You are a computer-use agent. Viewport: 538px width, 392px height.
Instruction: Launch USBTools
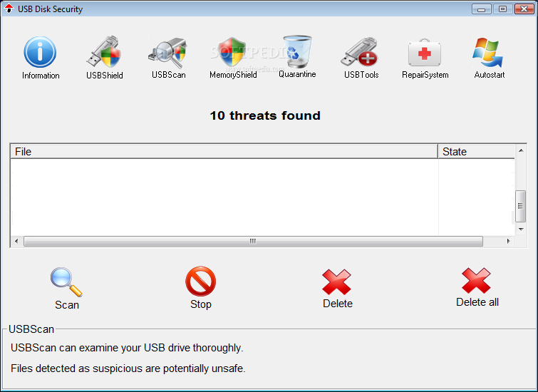pyautogui.click(x=361, y=58)
